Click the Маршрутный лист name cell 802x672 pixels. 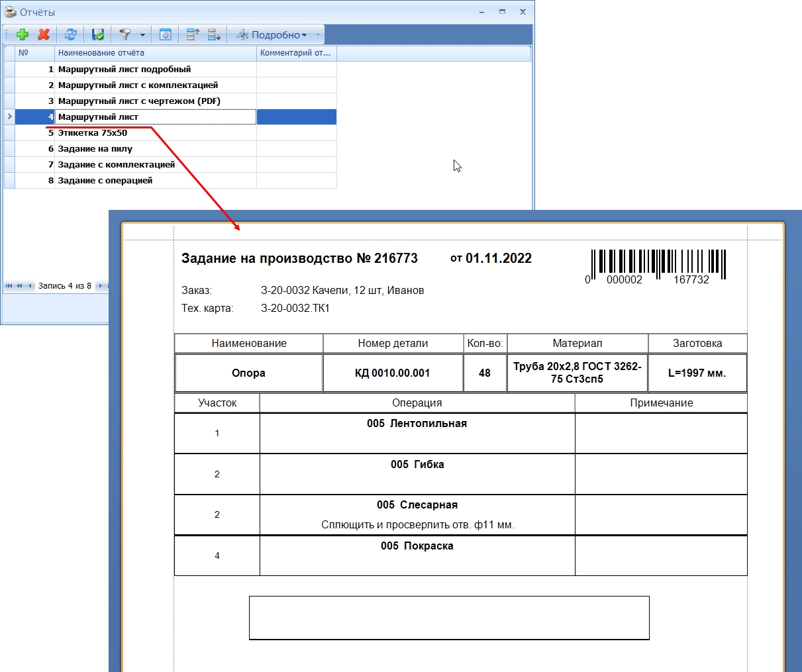[156, 117]
